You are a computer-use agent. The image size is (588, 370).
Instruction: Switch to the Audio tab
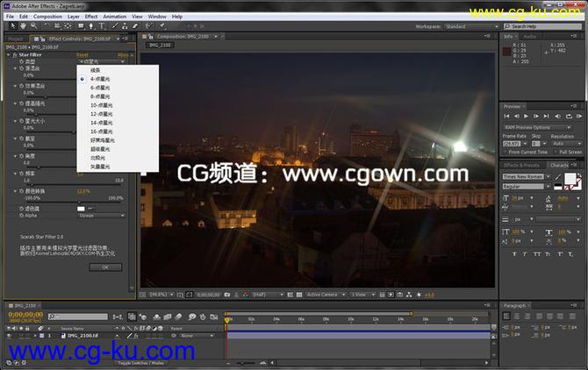(x=529, y=37)
